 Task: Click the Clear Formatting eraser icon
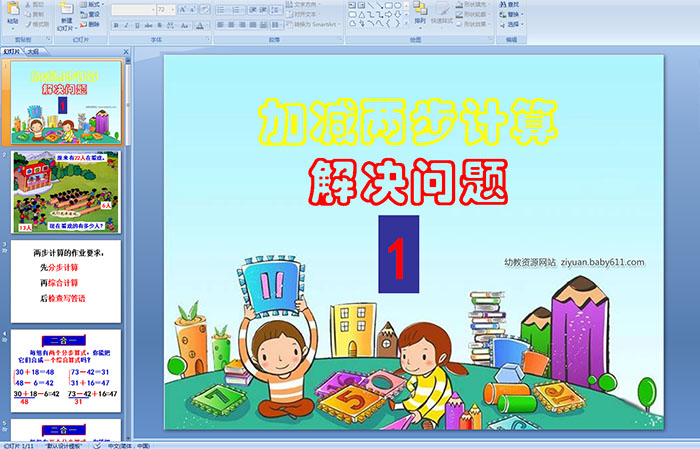pyautogui.click(x=204, y=9)
